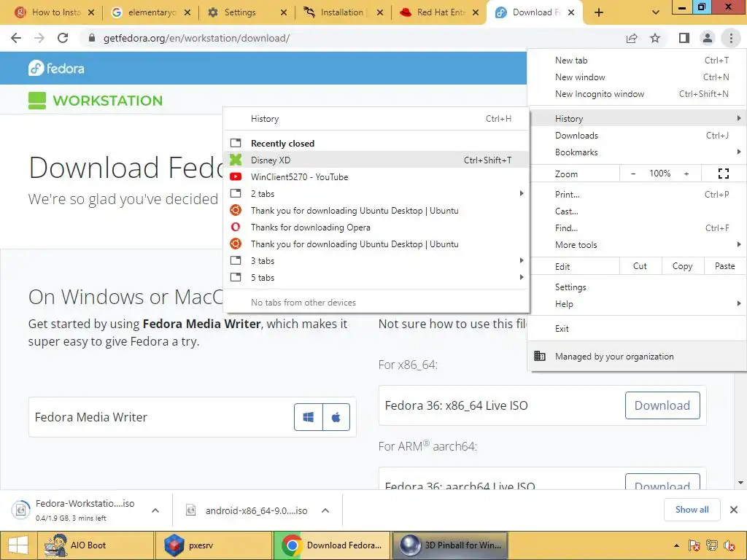
Task: Choose New tab from Chrome menu
Action: (x=637, y=61)
